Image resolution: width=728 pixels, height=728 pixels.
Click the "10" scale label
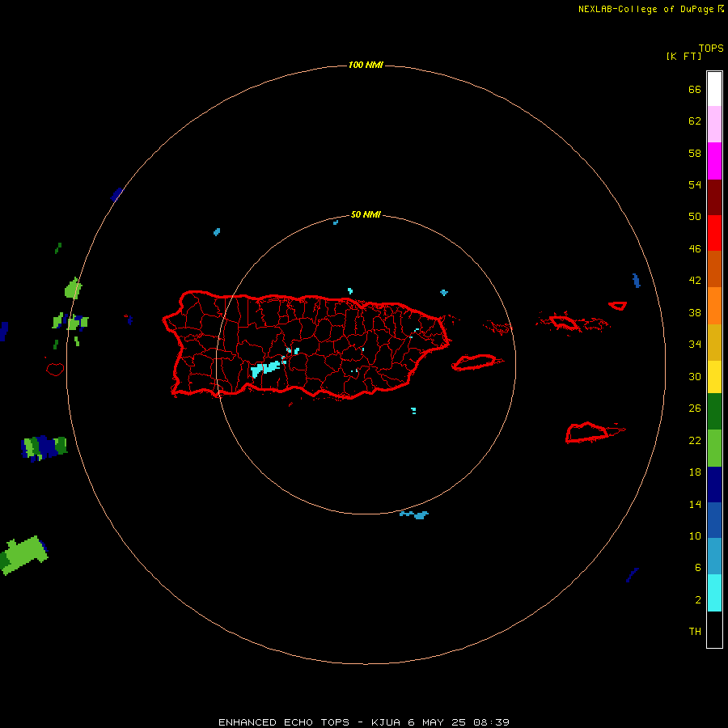pyautogui.click(x=695, y=535)
